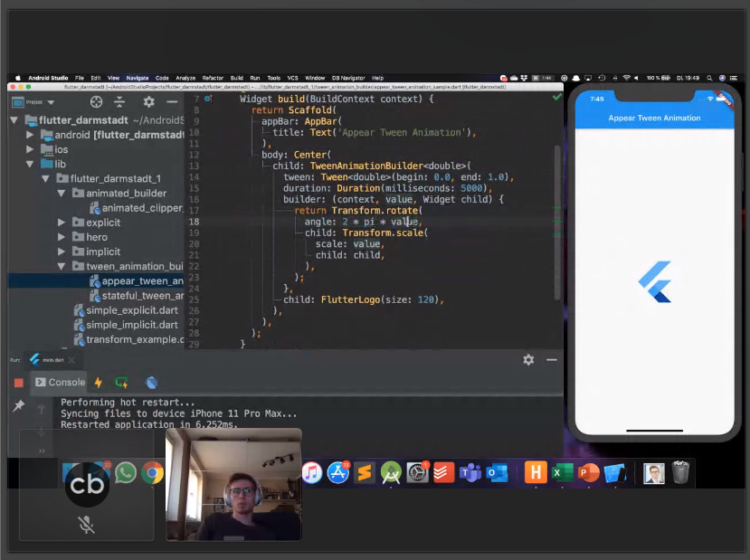
Task: Click the Flutter Hot Restart icon
Action: [121, 382]
